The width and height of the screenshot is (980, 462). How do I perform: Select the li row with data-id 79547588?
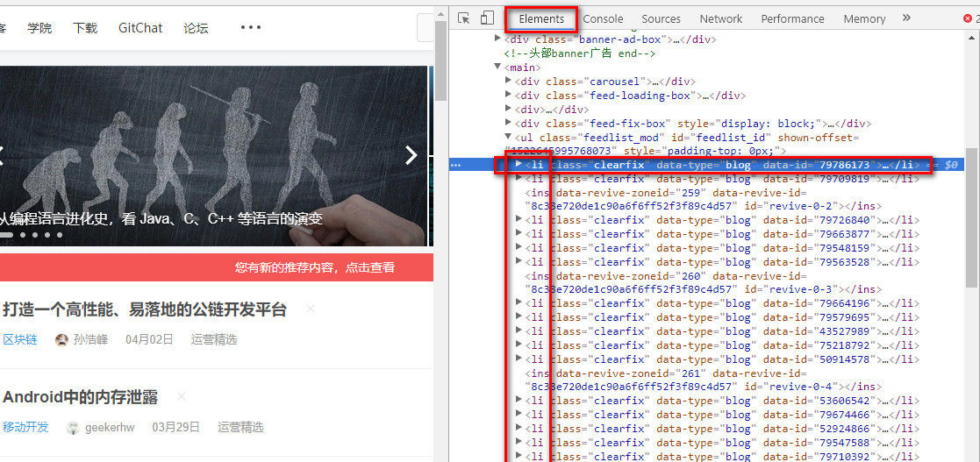(722, 443)
